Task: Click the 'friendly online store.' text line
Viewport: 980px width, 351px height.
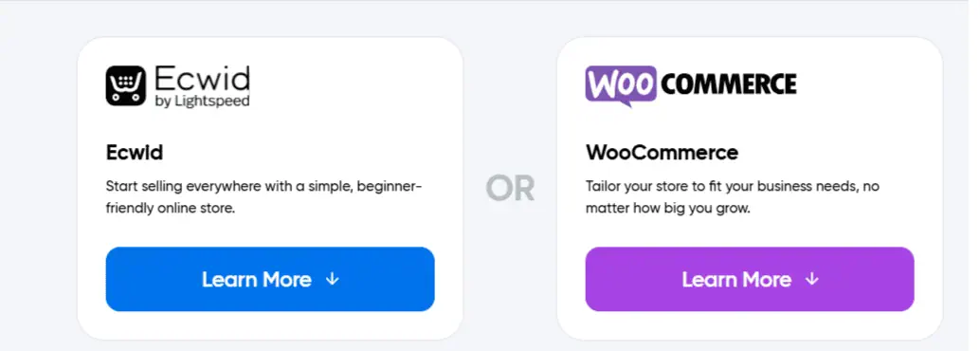Action: click(x=171, y=209)
